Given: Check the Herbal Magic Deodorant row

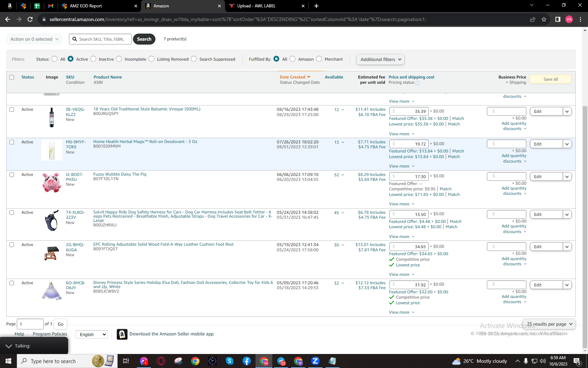Looking at the screenshot, I should pyautogui.click(x=12, y=142).
